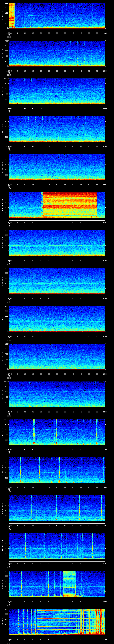The height and width of the screenshot is (644, 114).
Task: Select the 20:00 end time label
Action: click(105, 450)
